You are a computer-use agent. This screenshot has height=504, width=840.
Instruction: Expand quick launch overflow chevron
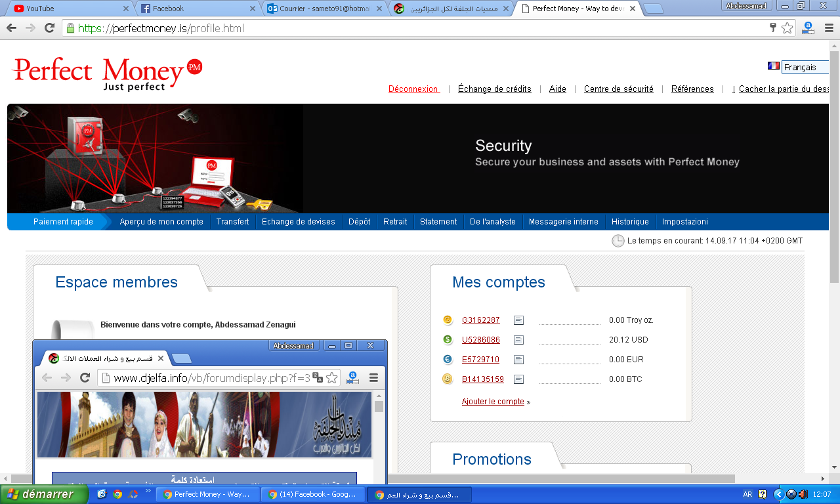pos(148,491)
